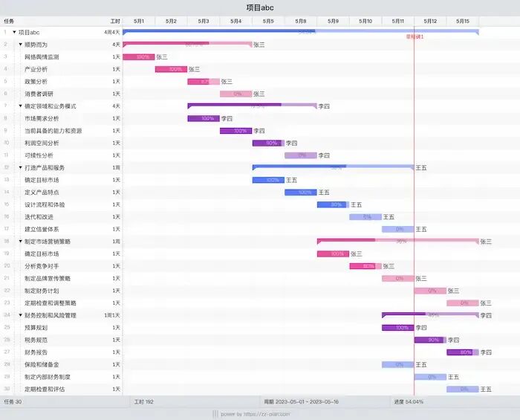The image size is (520, 420).
Task: Collapse the 确定领域和业务模式 group
Action: point(21,106)
